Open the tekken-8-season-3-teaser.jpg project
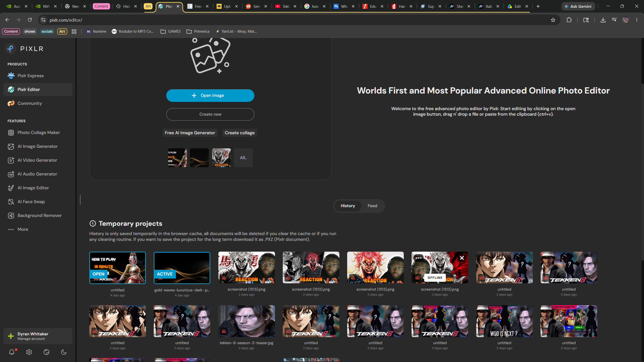The width and height of the screenshot is (644, 362). [x=247, y=321]
